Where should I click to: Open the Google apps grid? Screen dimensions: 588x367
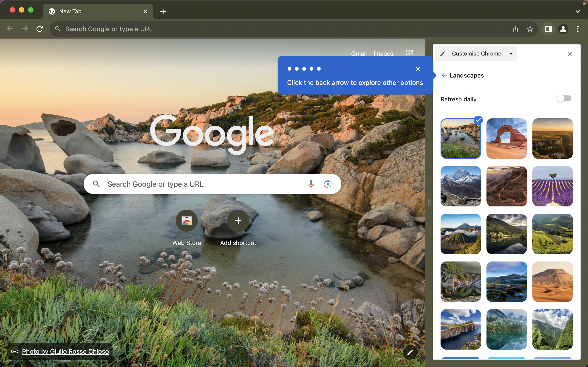[x=409, y=53]
